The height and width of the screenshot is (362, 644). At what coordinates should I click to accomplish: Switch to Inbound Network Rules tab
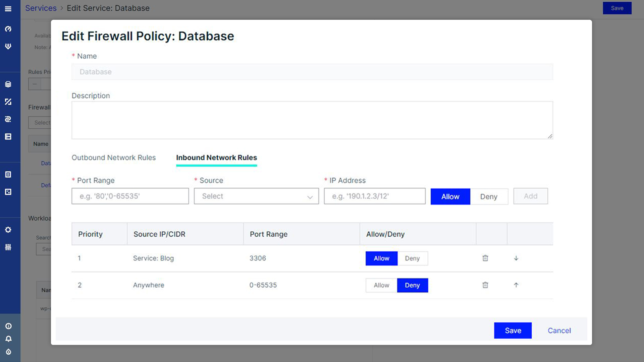[x=216, y=158]
